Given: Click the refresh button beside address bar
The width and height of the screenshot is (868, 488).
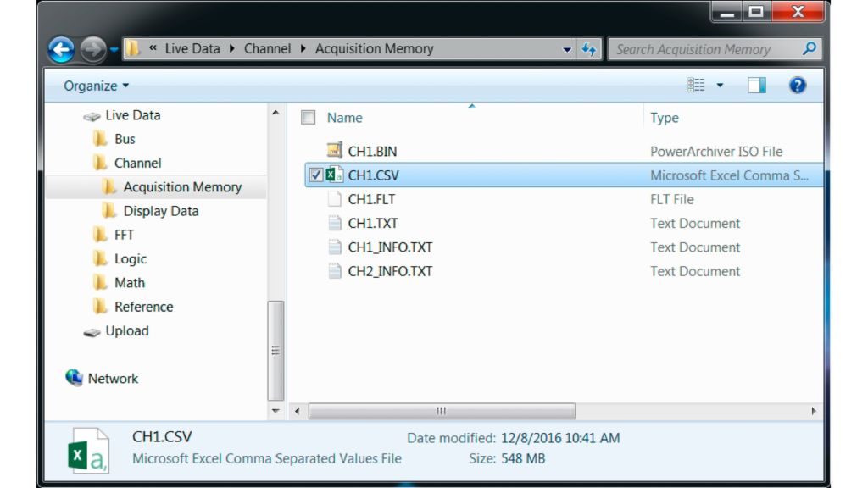Looking at the screenshot, I should pyautogui.click(x=589, y=50).
